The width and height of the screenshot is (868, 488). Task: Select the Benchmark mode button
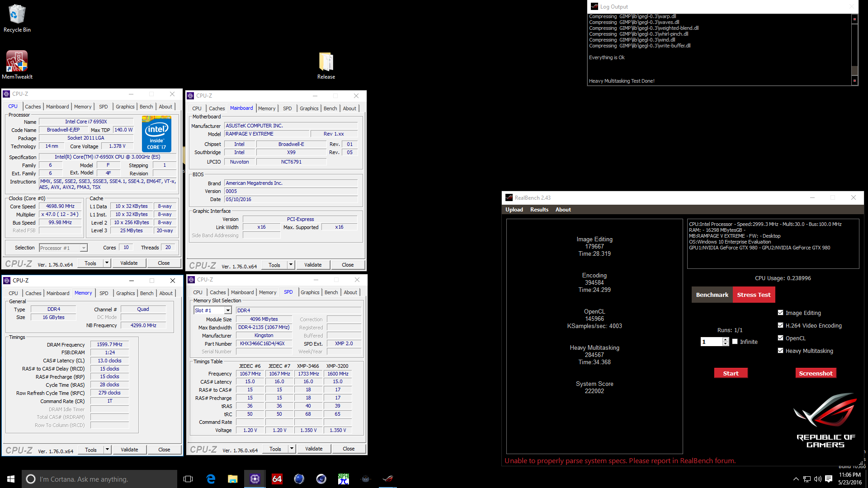coord(712,295)
